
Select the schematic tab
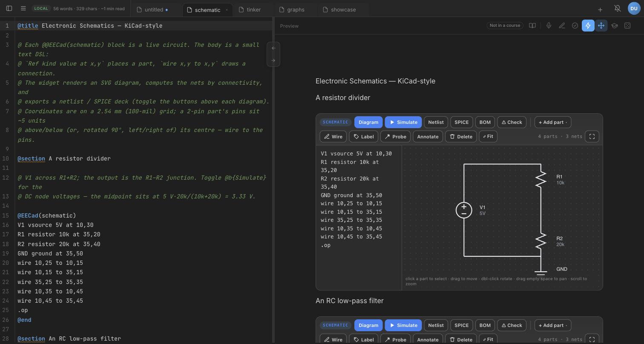point(207,10)
